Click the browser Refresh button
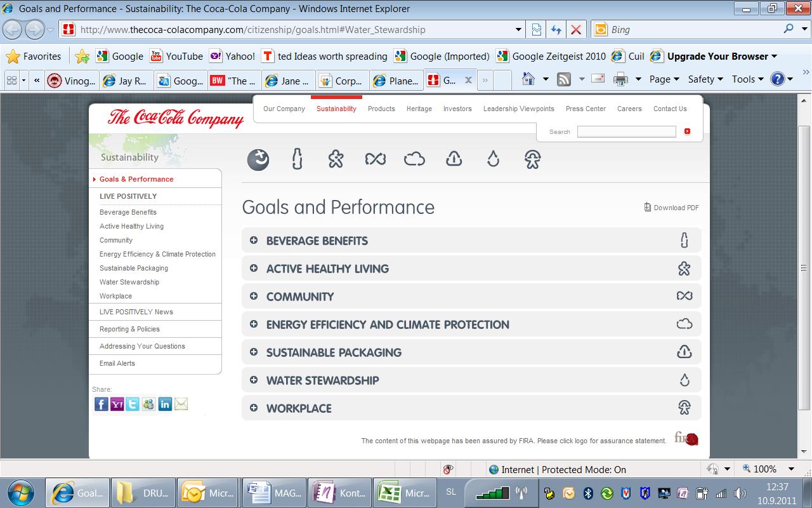 tap(556, 29)
